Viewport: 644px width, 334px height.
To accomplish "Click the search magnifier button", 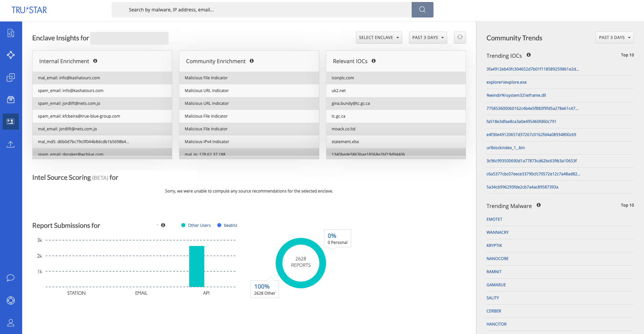I will click(422, 10).
